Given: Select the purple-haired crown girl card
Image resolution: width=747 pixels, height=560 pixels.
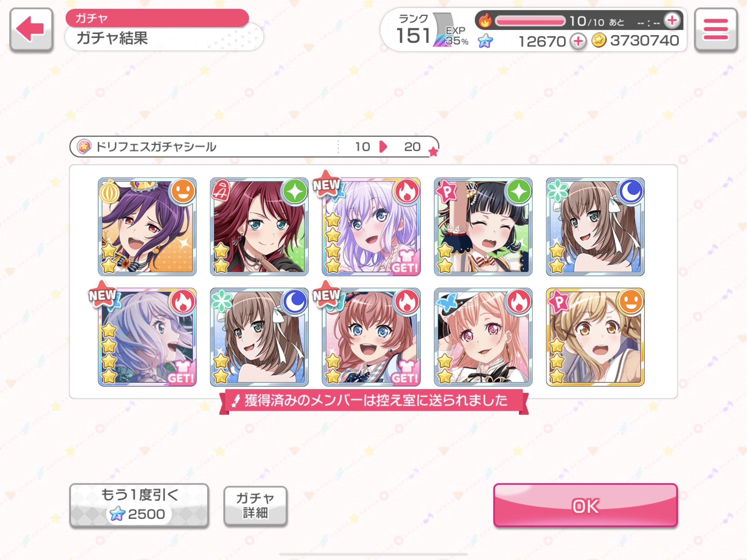Looking at the screenshot, I should point(147,227).
